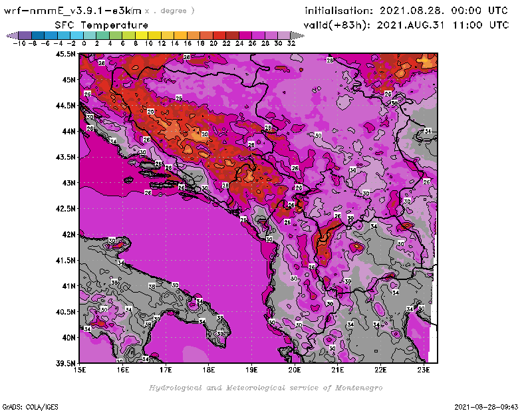532x411 pixels.
Task: Select the '14' tick label under colorbar
Action: [x=174, y=43]
